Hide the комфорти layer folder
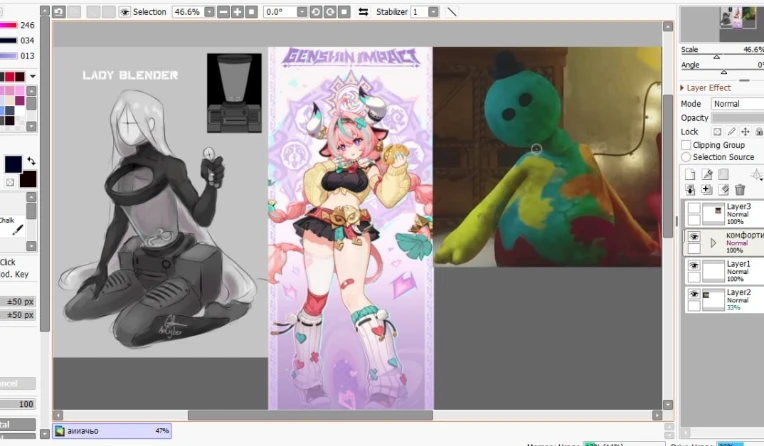This screenshot has width=764, height=446. click(x=694, y=237)
